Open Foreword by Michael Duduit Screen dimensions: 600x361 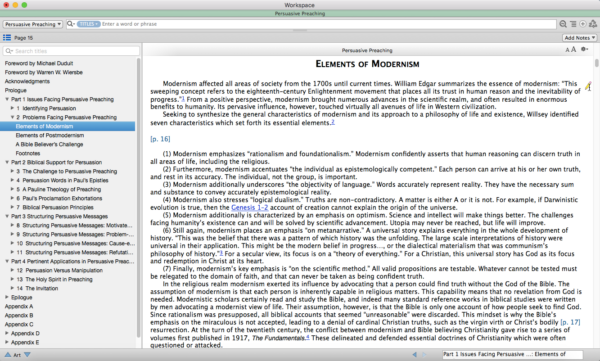coord(39,63)
